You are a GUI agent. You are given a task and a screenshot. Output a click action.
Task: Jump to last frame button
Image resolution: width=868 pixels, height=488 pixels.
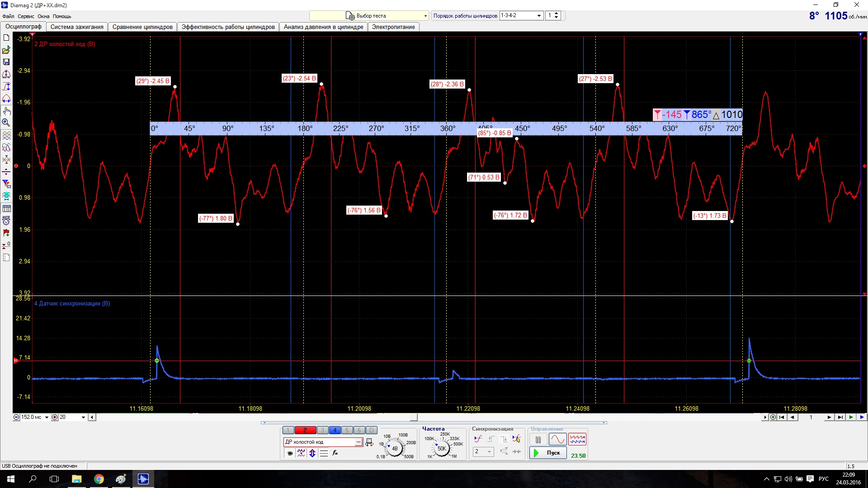[840, 418]
